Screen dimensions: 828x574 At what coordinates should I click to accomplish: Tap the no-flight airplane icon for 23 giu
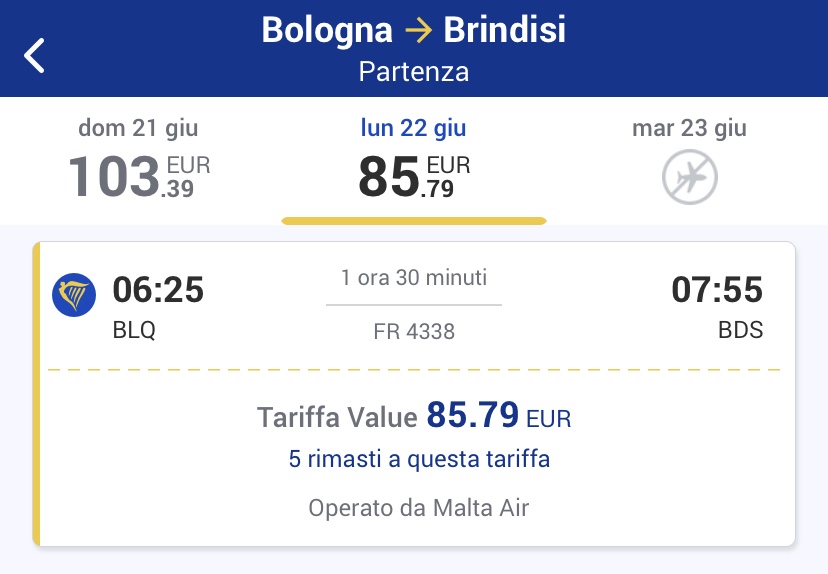click(689, 178)
